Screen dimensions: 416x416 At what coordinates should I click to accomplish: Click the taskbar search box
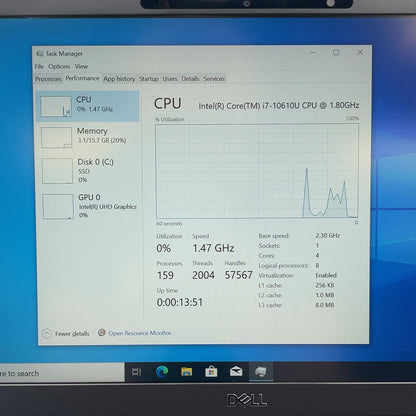[62, 373]
